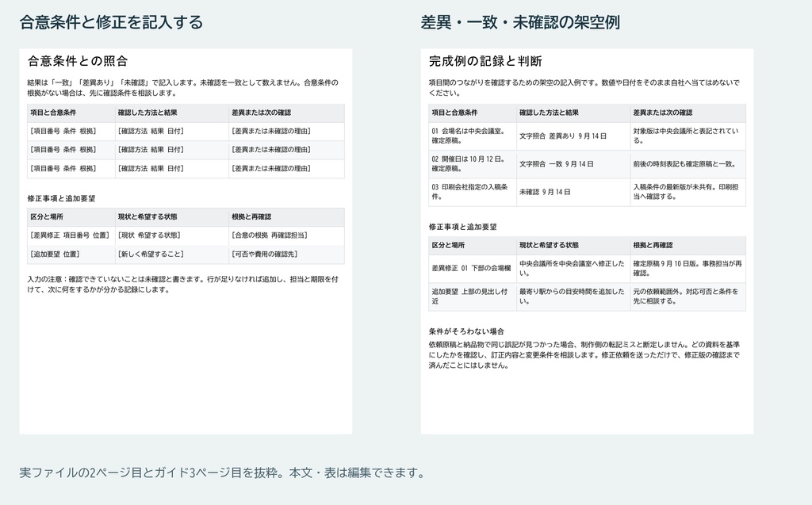Click 修正事項と追加要望 on the 完成例の記録と判断 page

click(x=462, y=227)
